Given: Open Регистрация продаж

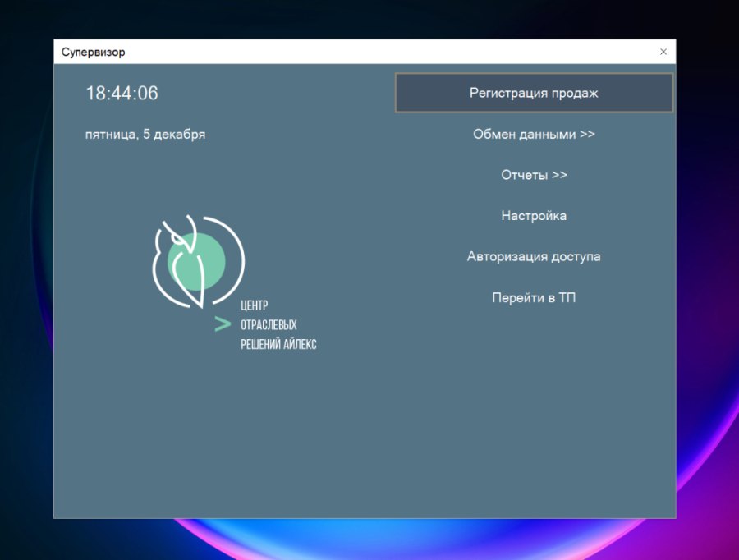Looking at the screenshot, I should coord(534,93).
